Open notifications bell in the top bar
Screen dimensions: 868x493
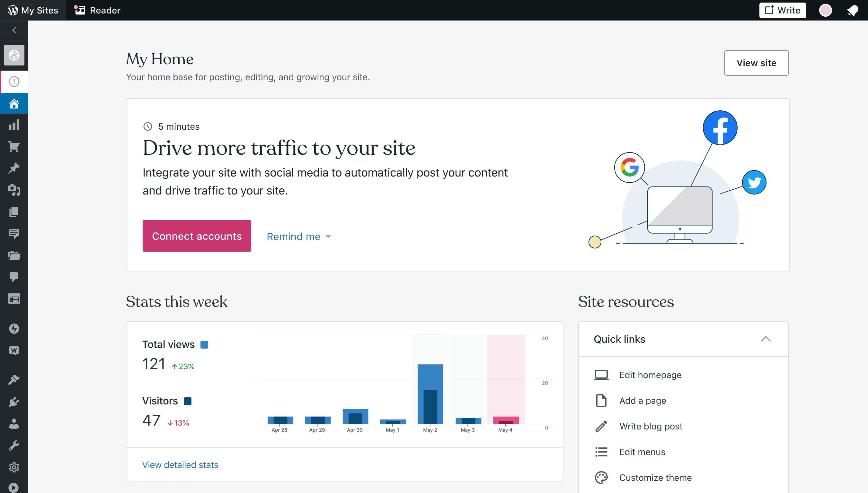pyautogui.click(x=852, y=11)
